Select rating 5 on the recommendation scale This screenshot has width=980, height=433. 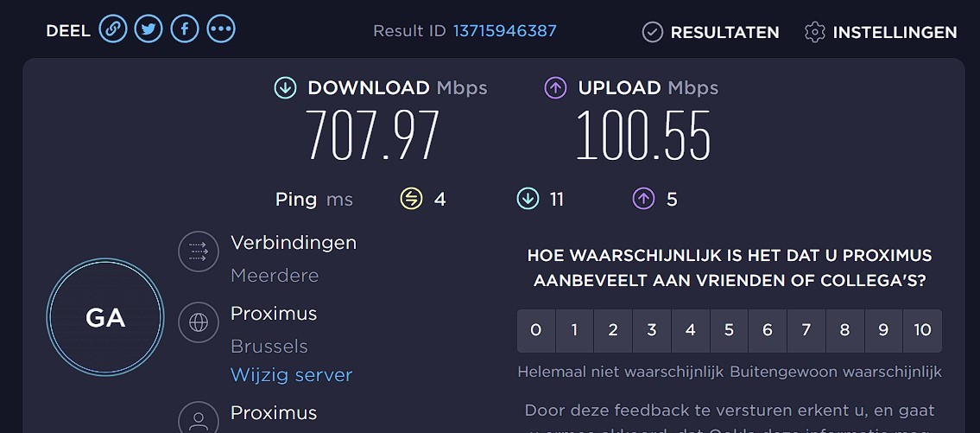click(x=730, y=331)
